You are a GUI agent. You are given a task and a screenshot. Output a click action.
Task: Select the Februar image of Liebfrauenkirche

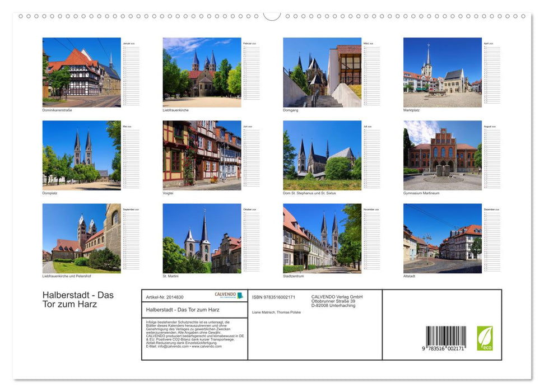coord(202,73)
